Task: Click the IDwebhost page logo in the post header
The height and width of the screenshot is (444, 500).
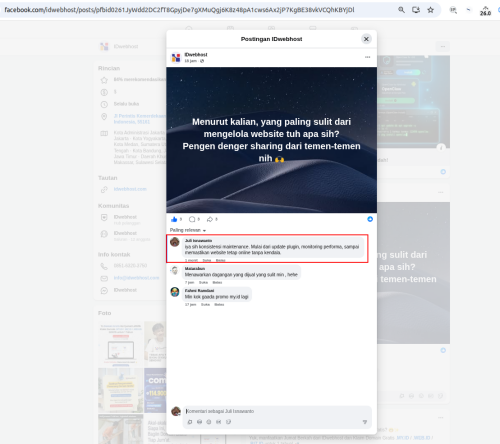Action: point(176,58)
